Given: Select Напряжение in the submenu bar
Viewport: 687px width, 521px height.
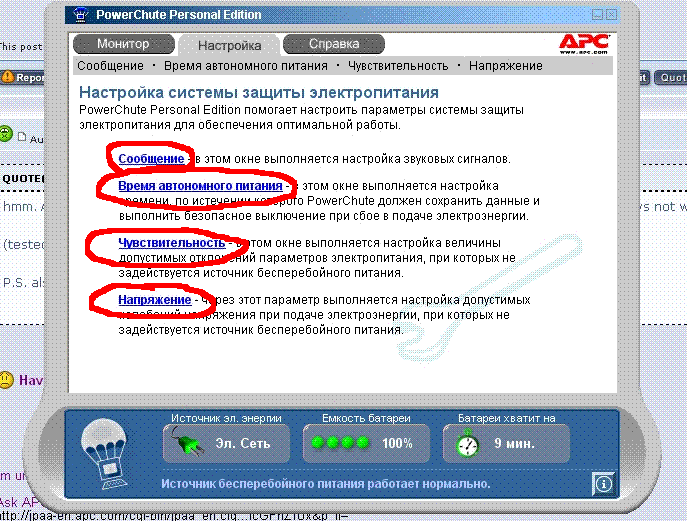Looking at the screenshot, I should coord(506,66).
